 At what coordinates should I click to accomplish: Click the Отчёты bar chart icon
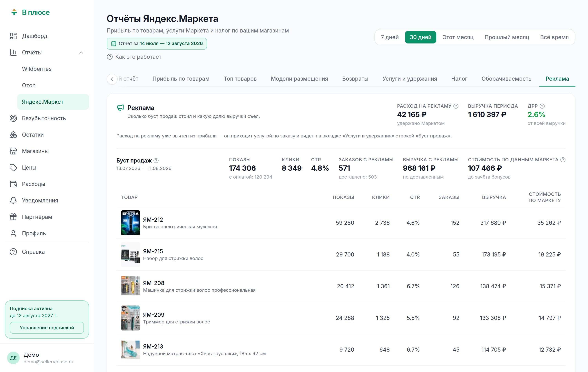[13, 52]
